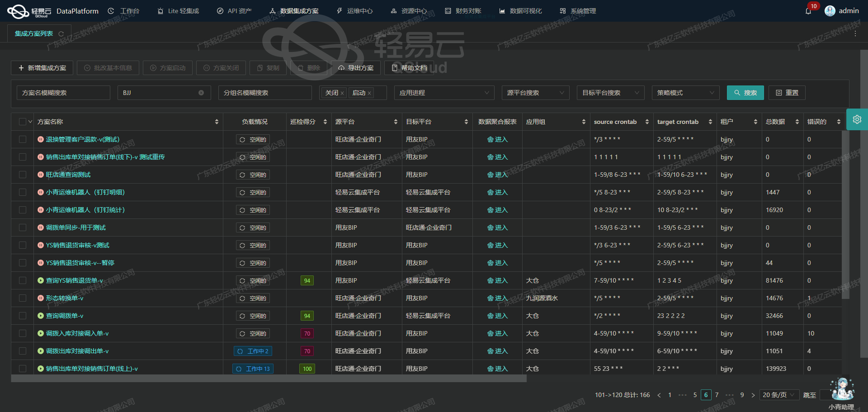The image size is (868, 412).
Task: Check the row YS销售退货审核-v测试
Action: (23, 246)
